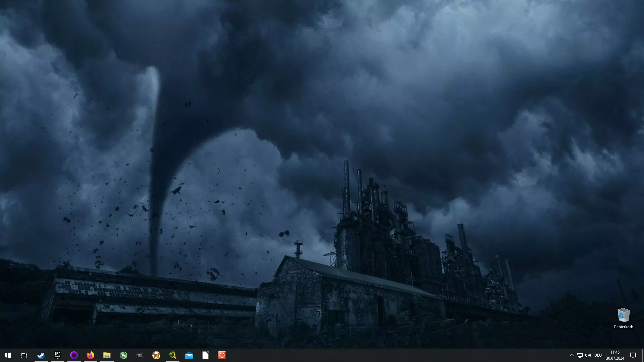The height and width of the screenshot is (362, 644).
Task: Click the green arrow globe taskbar icon
Action: pos(123,355)
